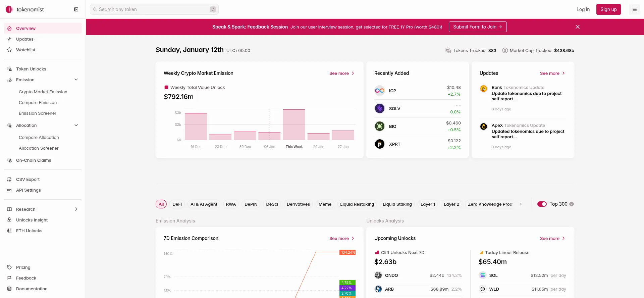Viewport: 644px width, 298px height.
Task: Collapse the sidebar panel icon
Action: pos(76,9)
